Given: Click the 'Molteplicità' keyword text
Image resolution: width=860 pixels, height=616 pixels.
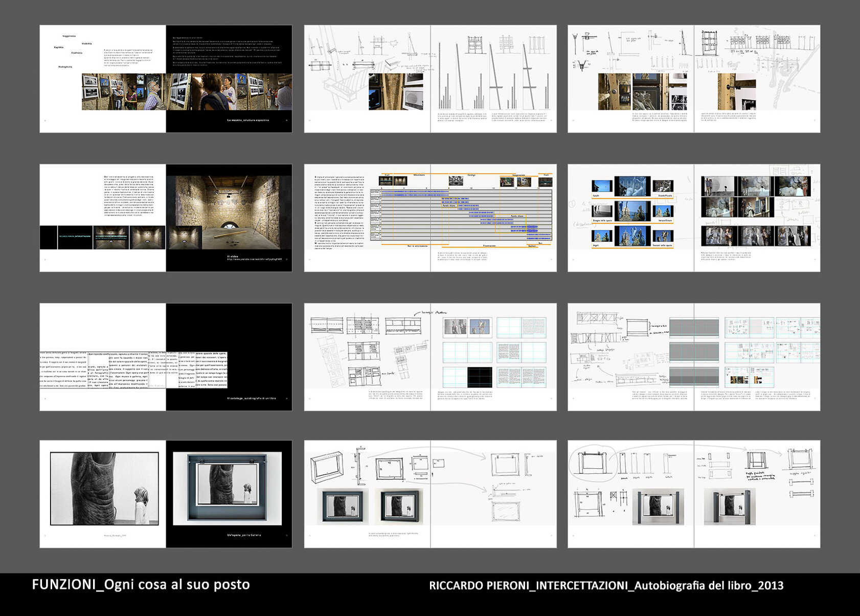Looking at the screenshot, I should 65,67.
